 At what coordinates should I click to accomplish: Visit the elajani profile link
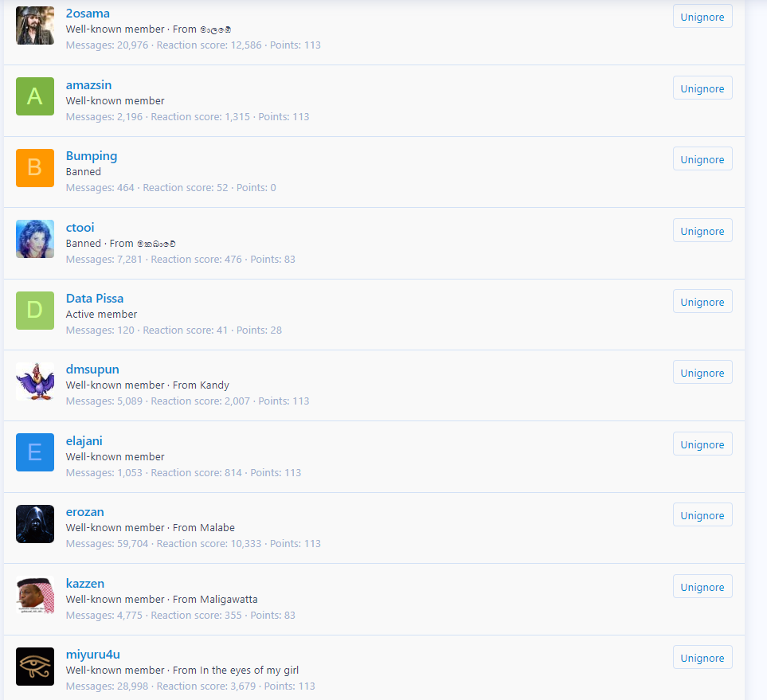84,440
